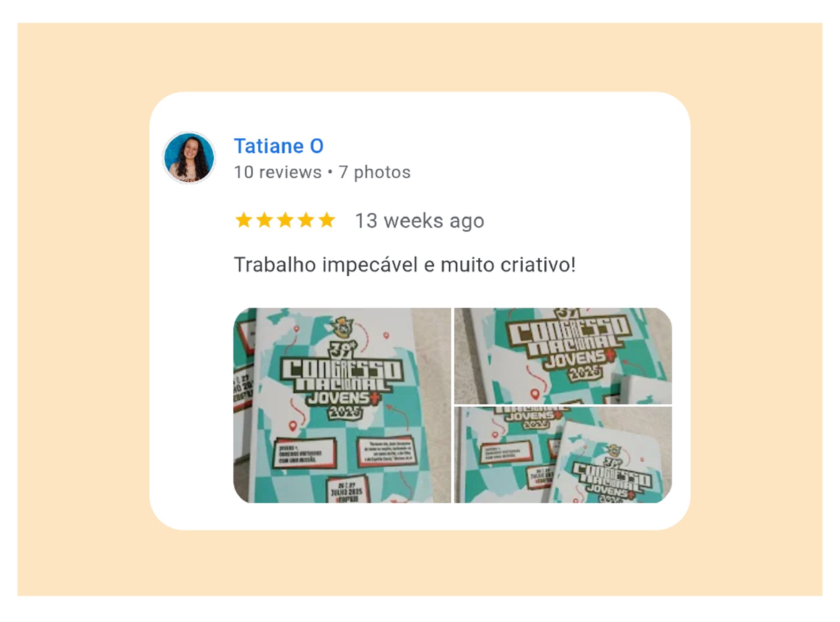Screen dimensions: 840x622
Task: Click Tatiane O's round profile picture
Action: tap(189, 157)
